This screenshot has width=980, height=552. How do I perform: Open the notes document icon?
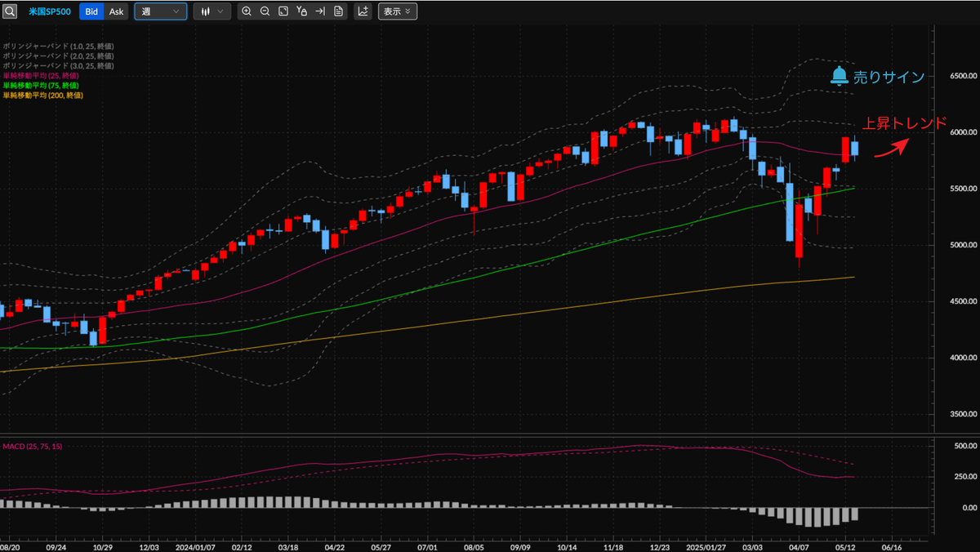click(339, 11)
